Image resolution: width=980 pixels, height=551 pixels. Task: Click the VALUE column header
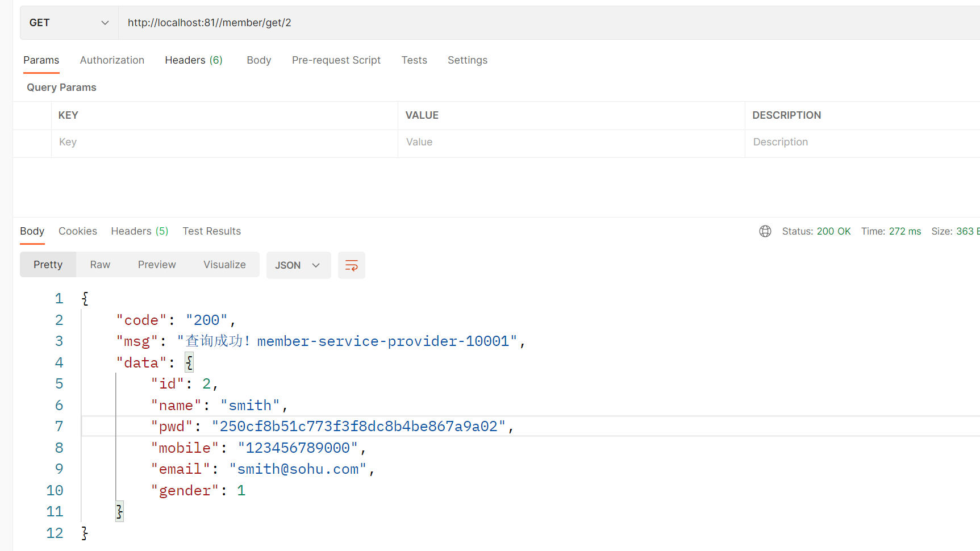click(x=422, y=115)
